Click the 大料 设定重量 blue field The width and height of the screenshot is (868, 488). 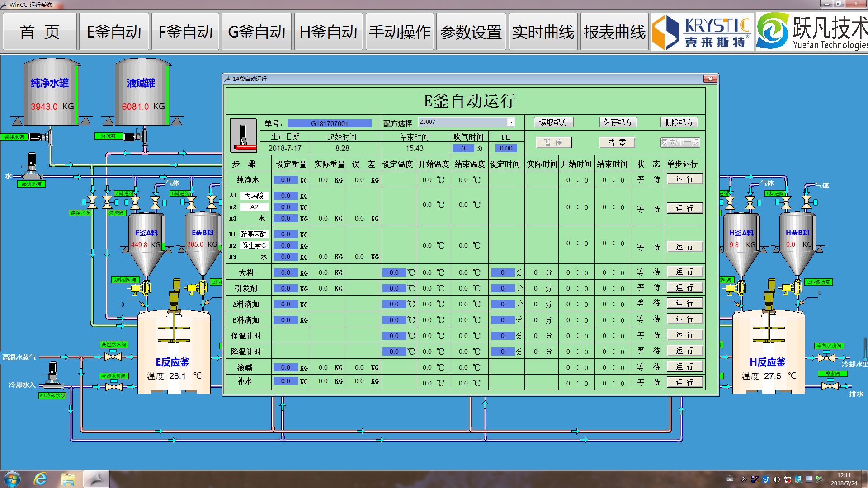(x=285, y=272)
